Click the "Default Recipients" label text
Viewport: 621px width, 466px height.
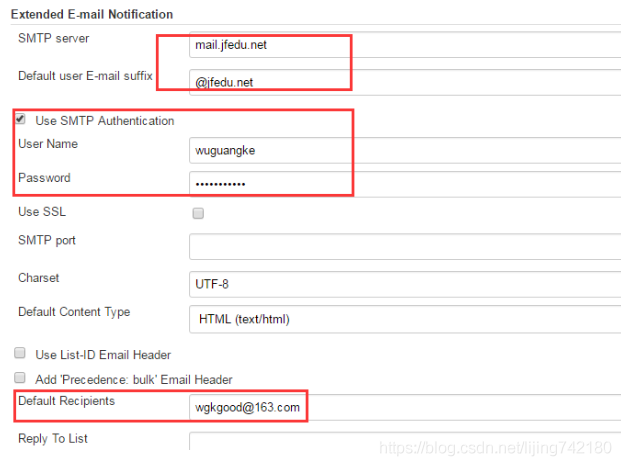tap(66, 401)
